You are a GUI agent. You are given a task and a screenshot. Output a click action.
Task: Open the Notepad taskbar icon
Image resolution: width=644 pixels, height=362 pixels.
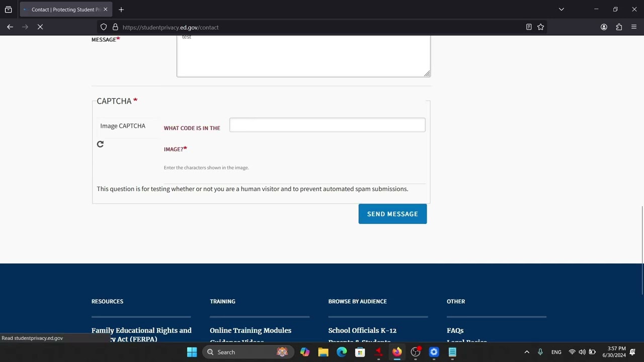click(x=452, y=352)
